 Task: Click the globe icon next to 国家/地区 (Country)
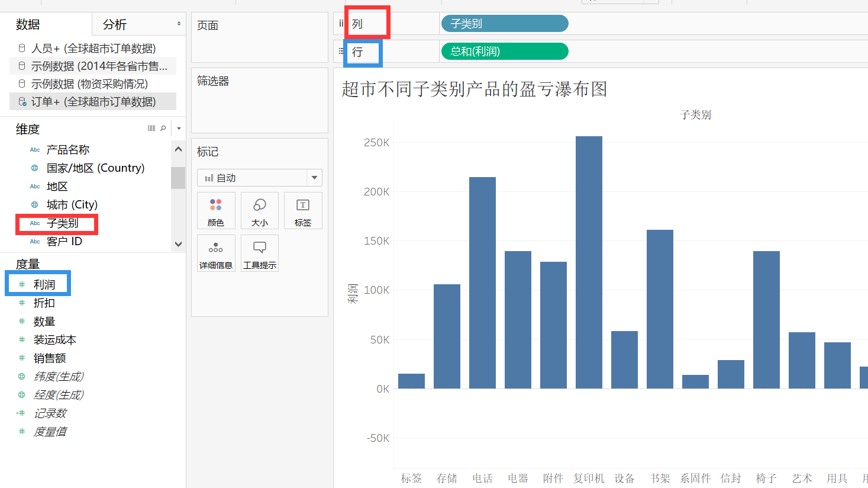pos(35,168)
